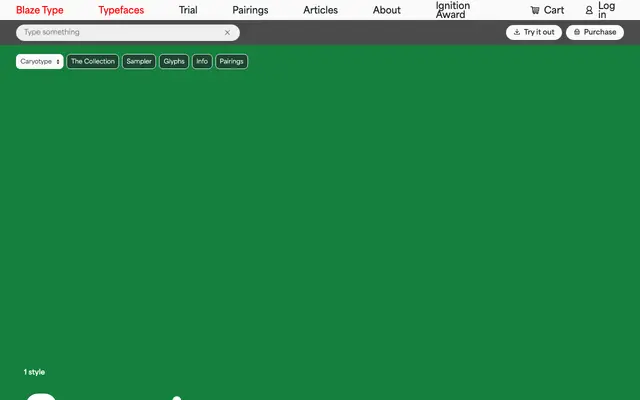Jump to The Collection section

pyautogui.click(x=93, y=62)
